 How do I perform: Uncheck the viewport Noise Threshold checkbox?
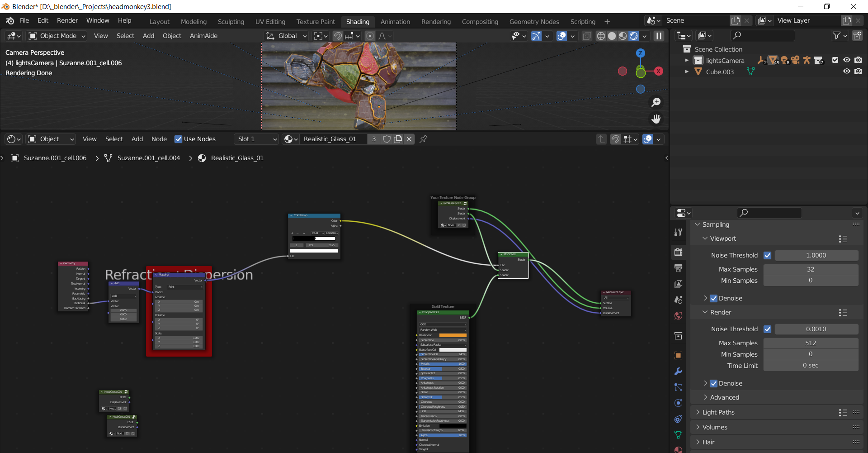click(x=767, y=255)
